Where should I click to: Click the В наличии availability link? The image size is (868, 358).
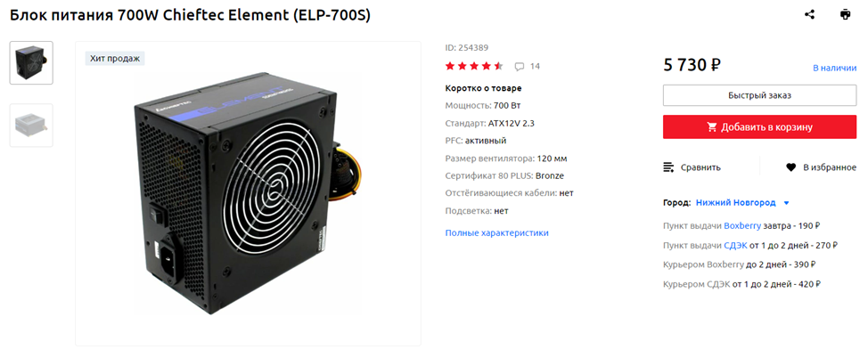[x=834, y=68]
